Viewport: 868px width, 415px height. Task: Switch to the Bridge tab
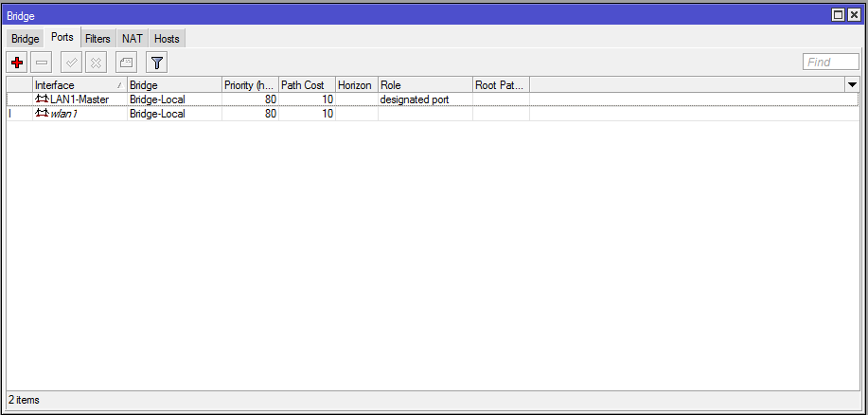26,39
